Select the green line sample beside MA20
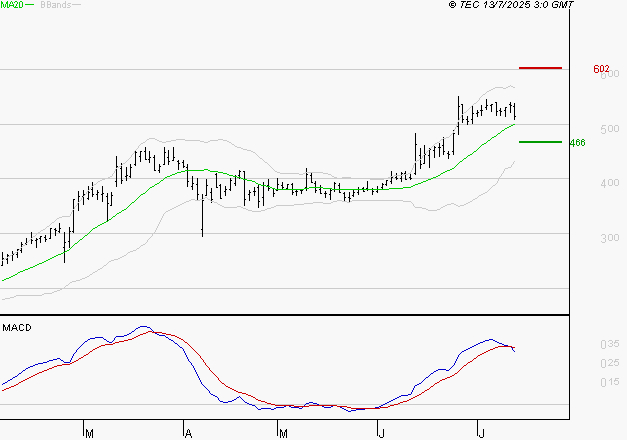 [29, 5]
